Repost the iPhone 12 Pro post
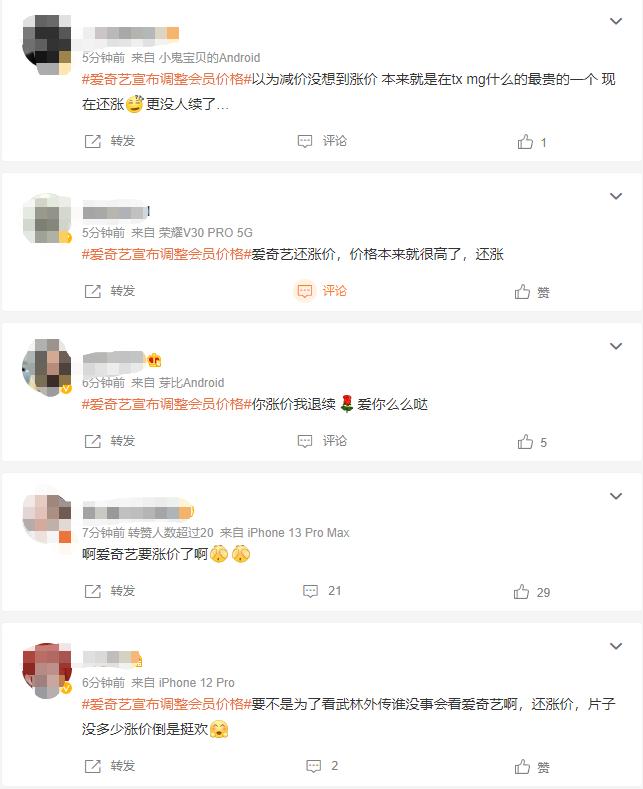Image resolution: width=643 pixels, height=789 pixels. (x=110, y=766)
